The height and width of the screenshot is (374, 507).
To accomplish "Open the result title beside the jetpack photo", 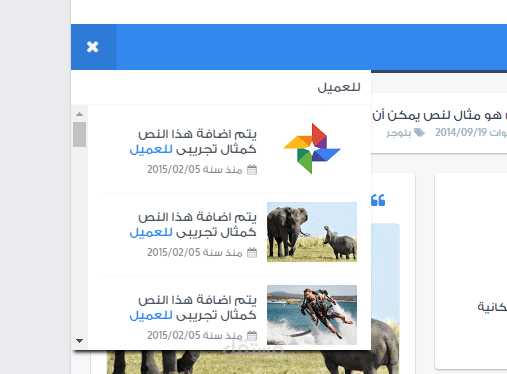I will click(193, 308).
